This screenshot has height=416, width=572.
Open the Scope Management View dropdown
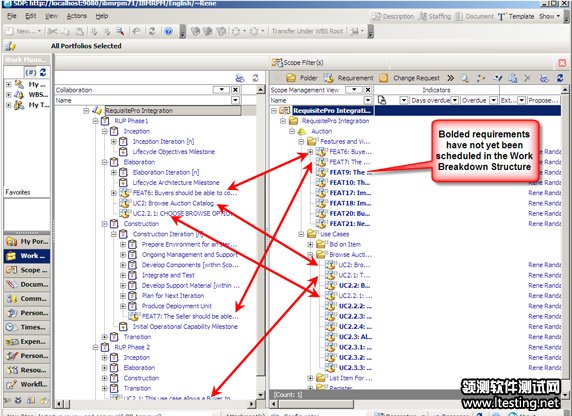click(x=353, y=90)
